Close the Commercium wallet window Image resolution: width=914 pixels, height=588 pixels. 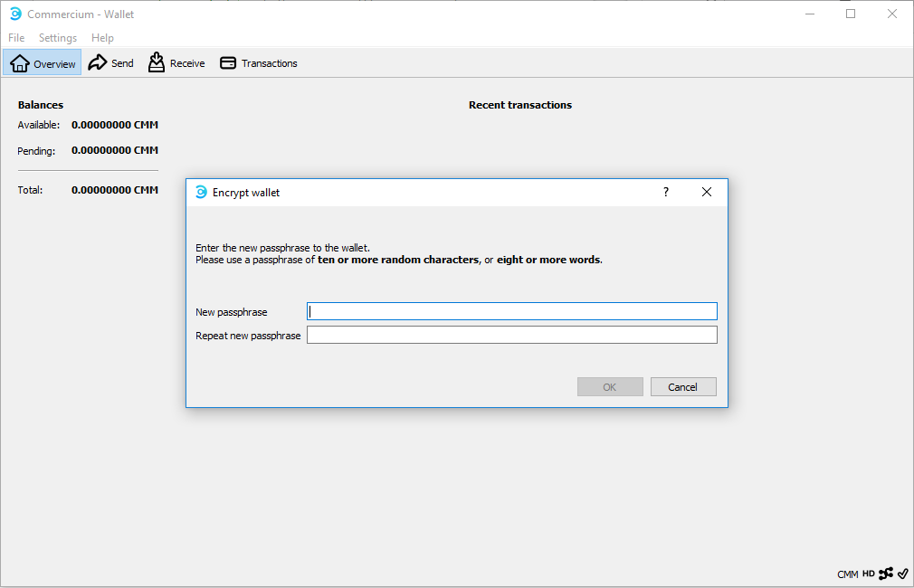[x=892, y=14]
